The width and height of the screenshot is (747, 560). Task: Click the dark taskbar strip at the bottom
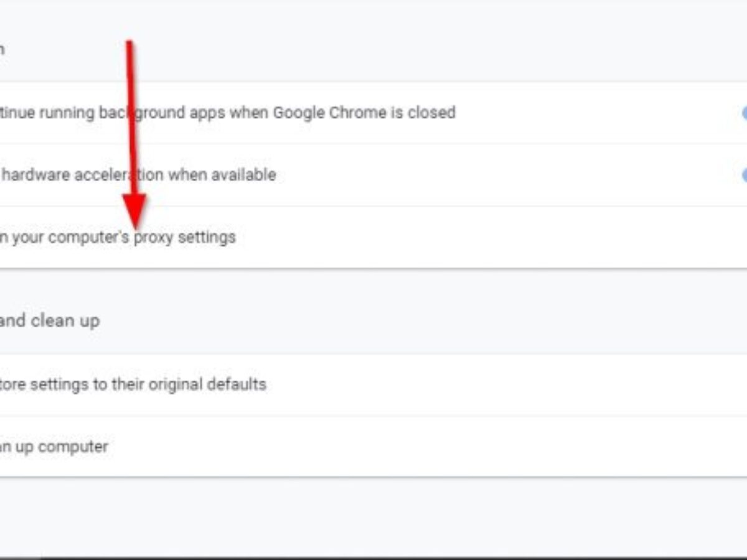[374, 558]
